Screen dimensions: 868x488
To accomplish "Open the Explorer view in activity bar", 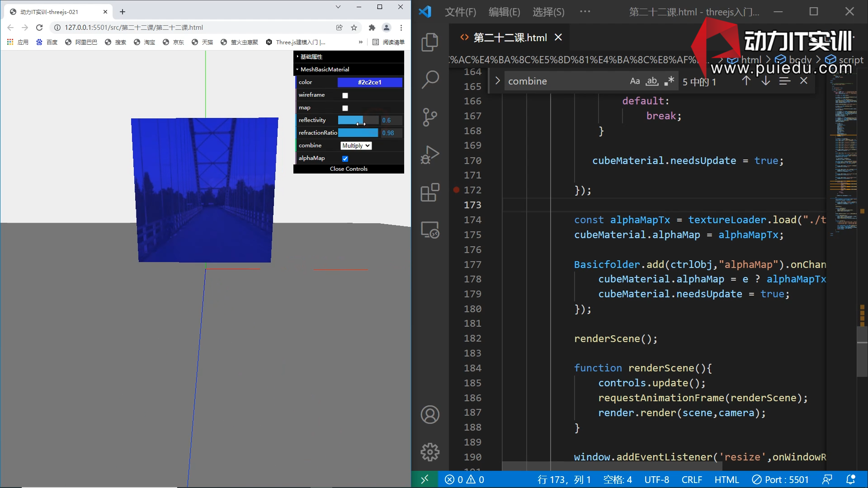I will (429, 42).
